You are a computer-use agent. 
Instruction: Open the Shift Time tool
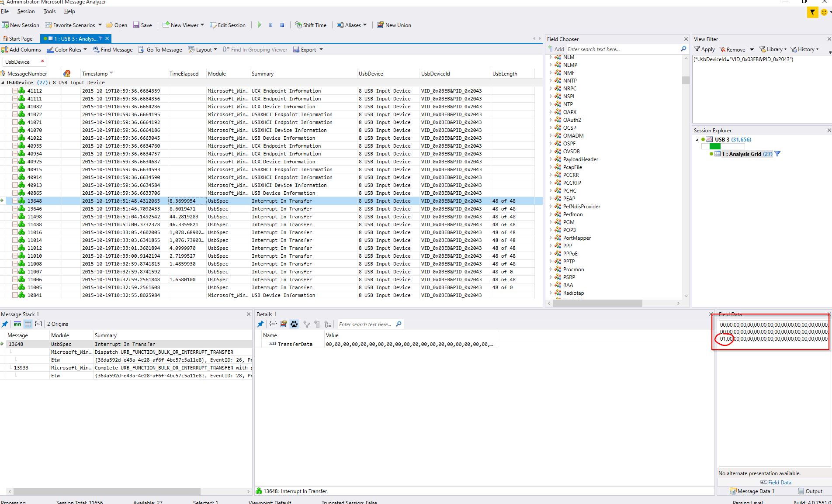click(311, 25)
